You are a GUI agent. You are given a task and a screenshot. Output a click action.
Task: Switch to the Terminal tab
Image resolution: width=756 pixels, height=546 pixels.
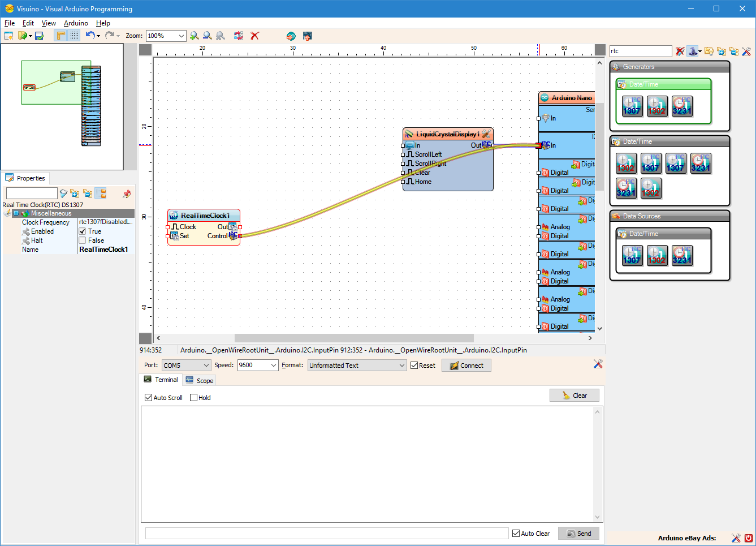161,380
